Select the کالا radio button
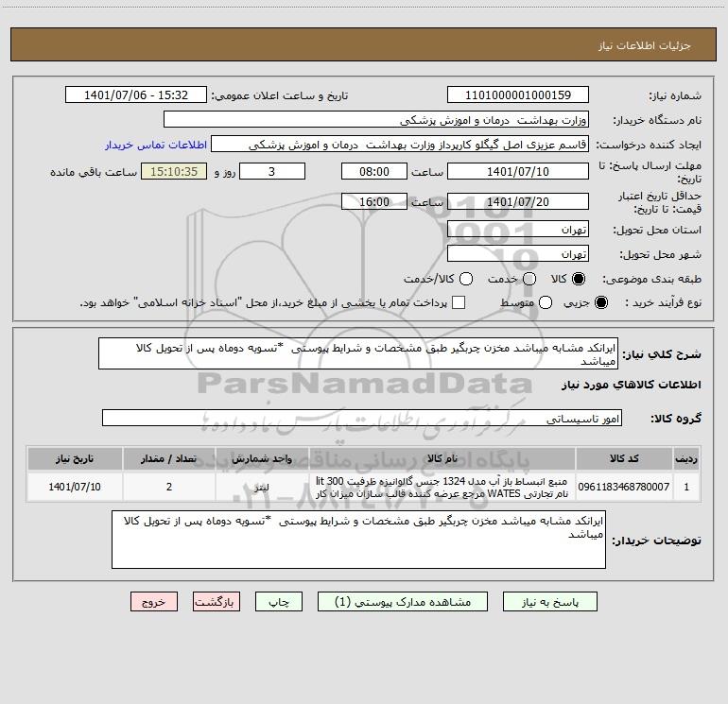The width and height of the screenshot is (728, 704). click(x=579, y=279)
